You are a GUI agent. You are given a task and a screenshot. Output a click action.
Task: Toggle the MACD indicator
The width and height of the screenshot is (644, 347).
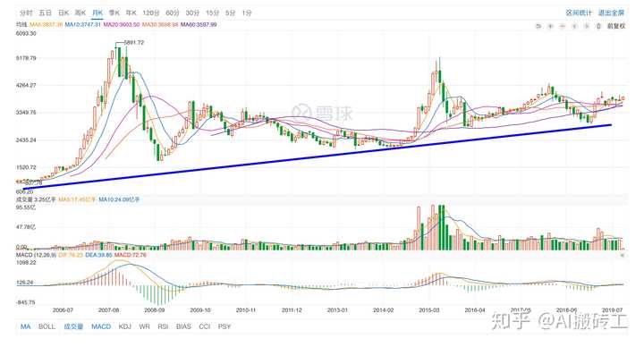(x=101, y=326)
